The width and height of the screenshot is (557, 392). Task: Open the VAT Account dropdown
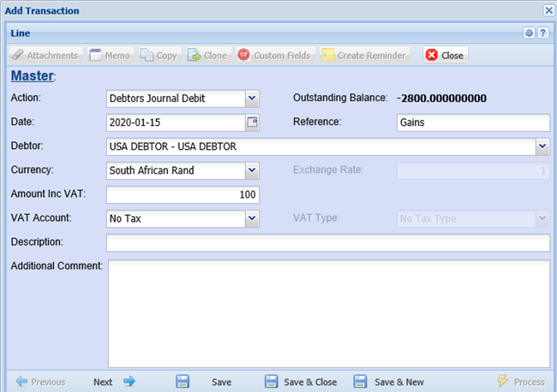coord(252,218)
